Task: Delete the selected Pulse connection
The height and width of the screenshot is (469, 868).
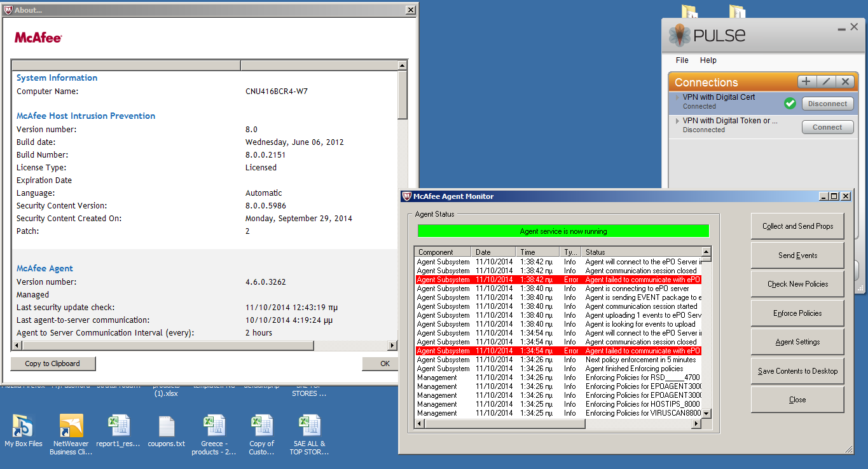Action: (x=844, y=82)
